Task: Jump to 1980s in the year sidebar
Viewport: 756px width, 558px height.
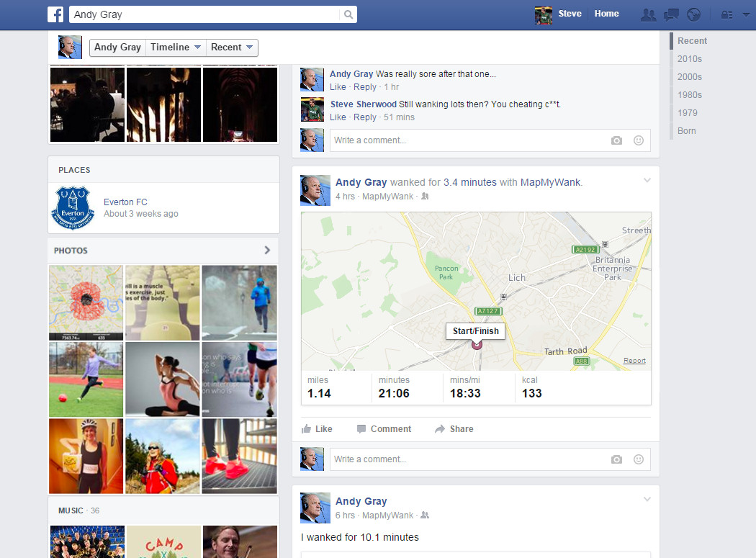Action: (x=690, y=95)
